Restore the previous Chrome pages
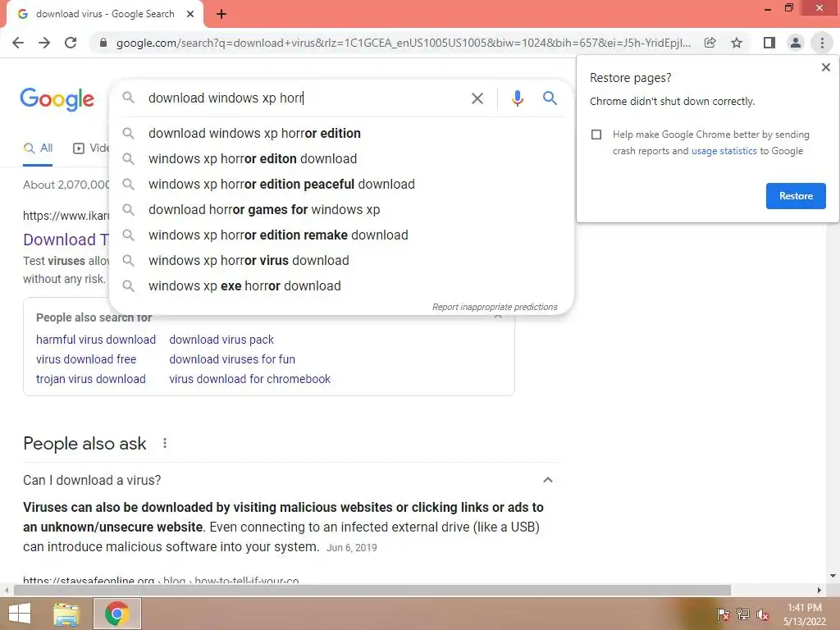 tap(796, 196)
